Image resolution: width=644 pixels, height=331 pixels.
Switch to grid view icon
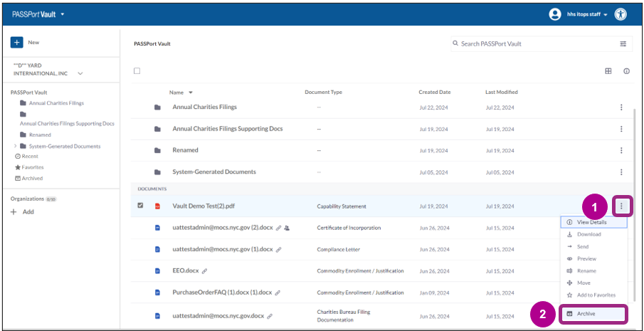click(608, 71)
